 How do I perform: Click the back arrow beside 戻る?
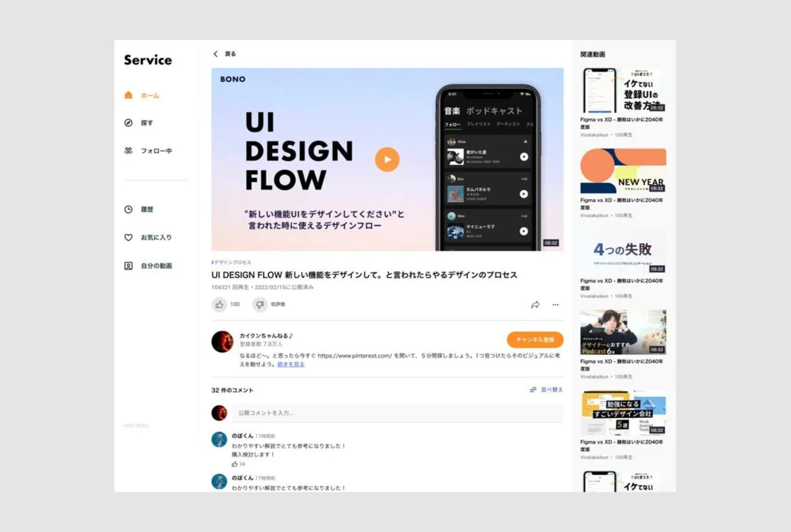[x=216, y=54]
